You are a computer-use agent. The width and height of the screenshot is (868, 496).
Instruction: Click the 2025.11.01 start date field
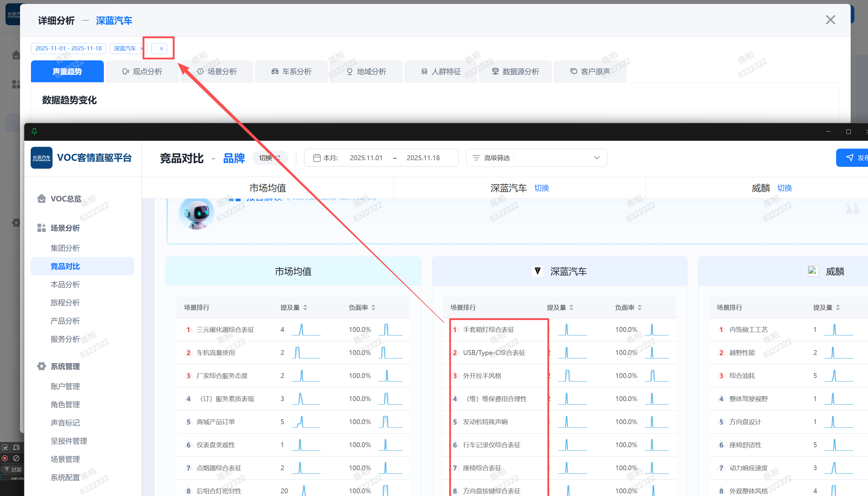[366, 158]
